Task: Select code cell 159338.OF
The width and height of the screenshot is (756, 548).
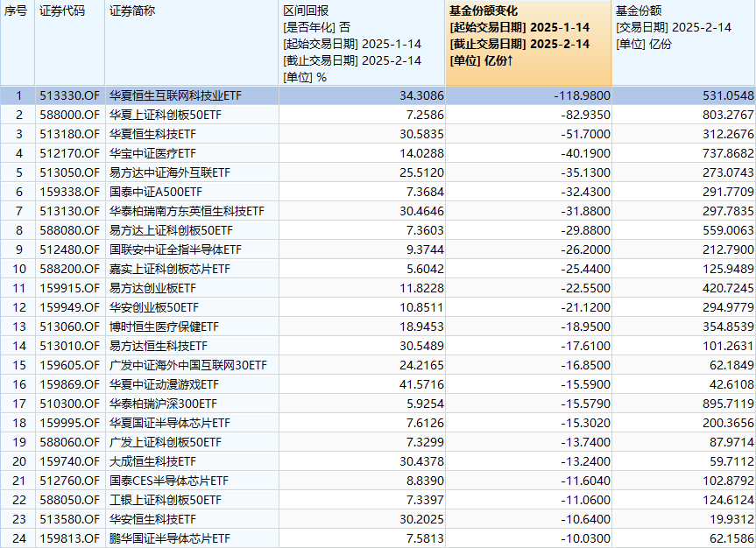Action: click(70, 192)
